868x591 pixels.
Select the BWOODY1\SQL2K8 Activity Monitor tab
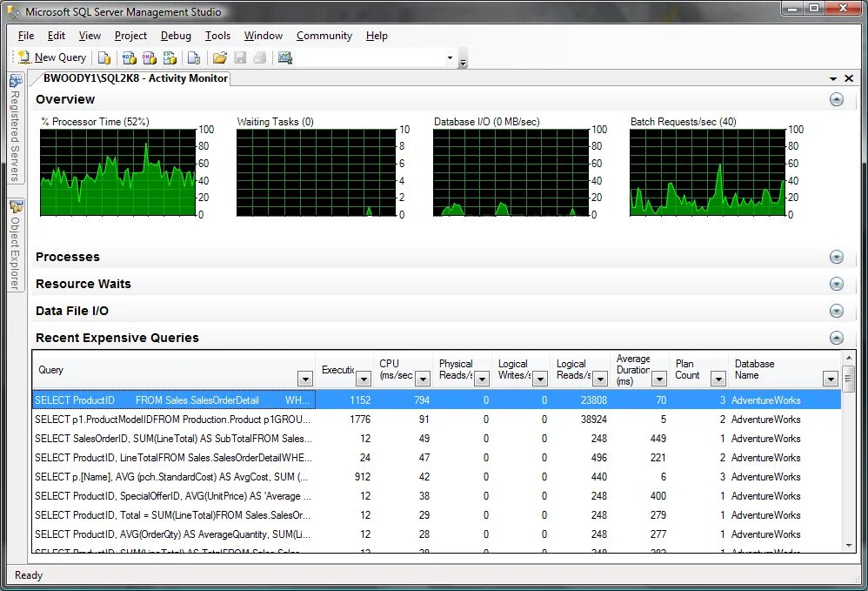click(x=135, y=78)
